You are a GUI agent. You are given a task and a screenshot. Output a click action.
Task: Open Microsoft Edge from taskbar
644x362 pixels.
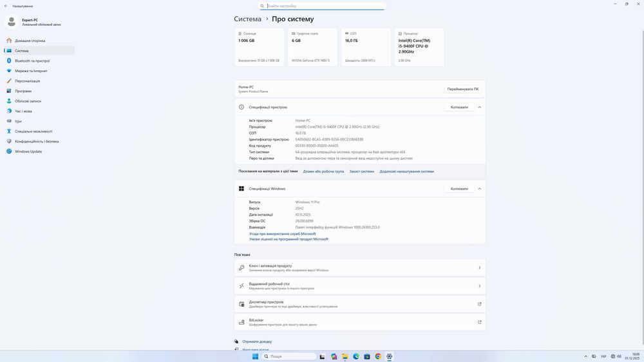(356, 356)
